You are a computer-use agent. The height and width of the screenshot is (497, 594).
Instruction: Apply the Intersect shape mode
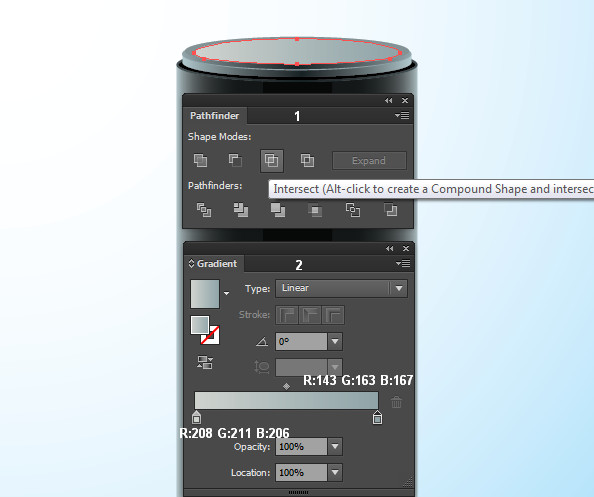[x=272, y=161]
